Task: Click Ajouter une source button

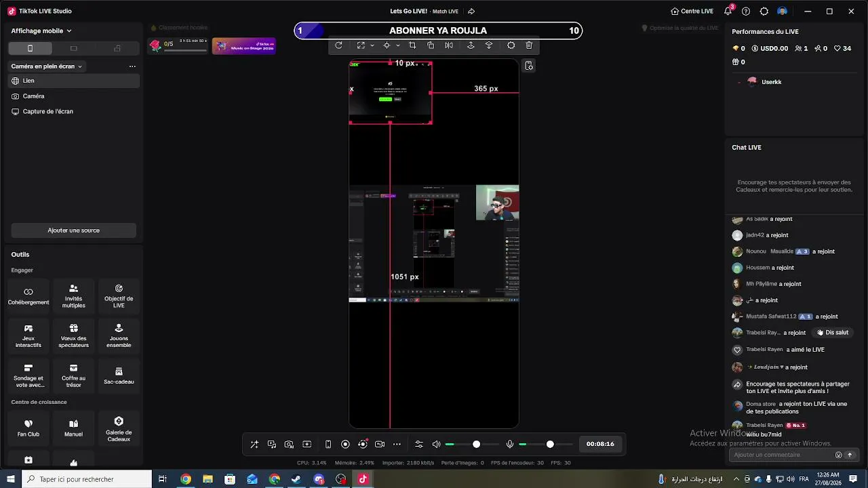Action: tap(74, 230)
